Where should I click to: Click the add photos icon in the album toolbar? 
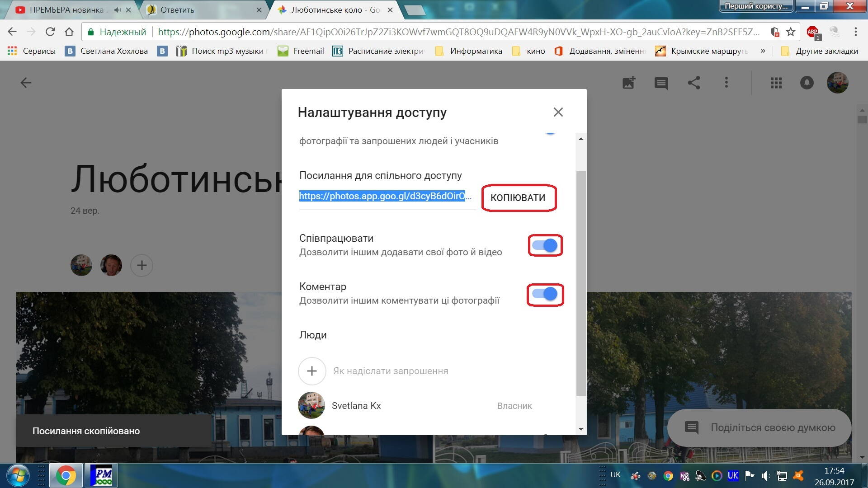click(629, 83)
